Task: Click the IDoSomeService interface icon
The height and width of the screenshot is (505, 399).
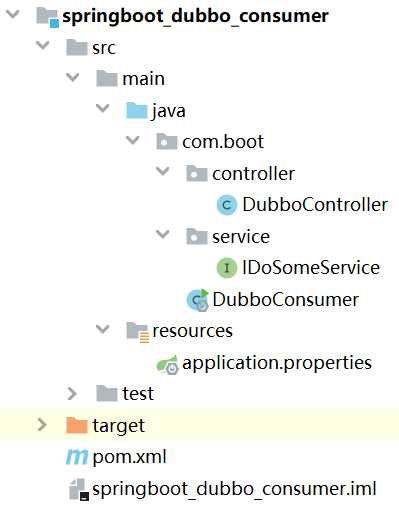Action: [227, 268]
